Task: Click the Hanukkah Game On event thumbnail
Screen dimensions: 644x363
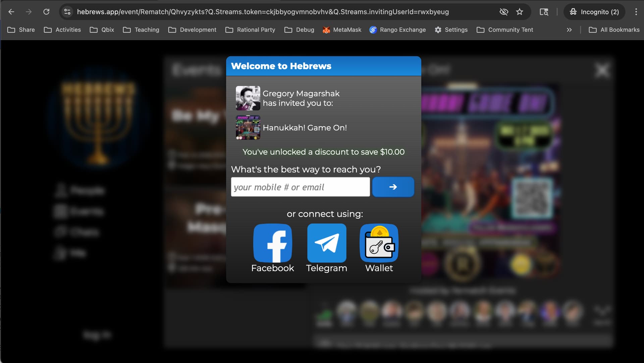Action: (248, 128)
